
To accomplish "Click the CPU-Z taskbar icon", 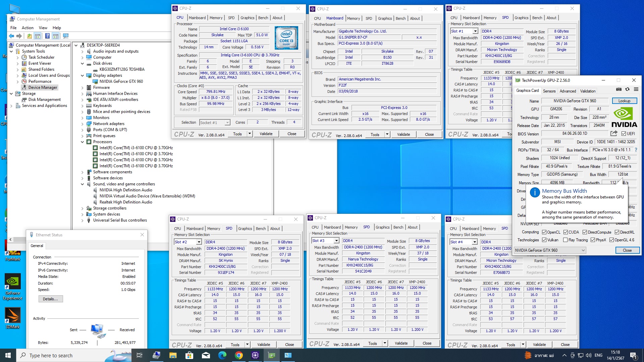I will click(x=255, y=355).
